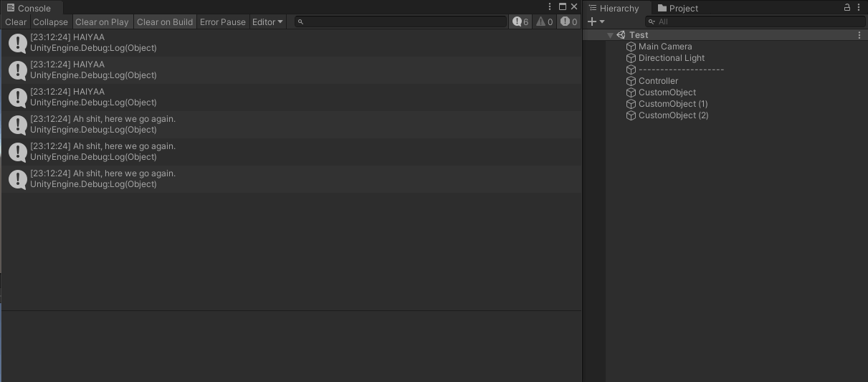Toggle warning messages filter in Console

545,22
